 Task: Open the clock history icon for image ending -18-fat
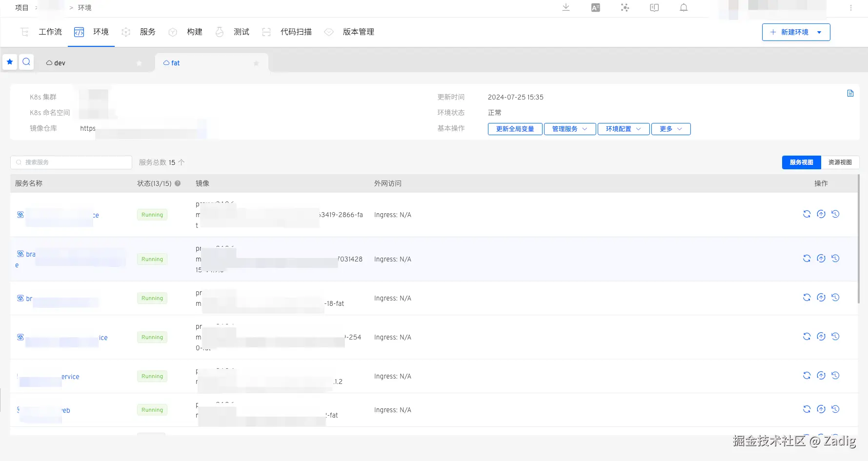(835, 298)
